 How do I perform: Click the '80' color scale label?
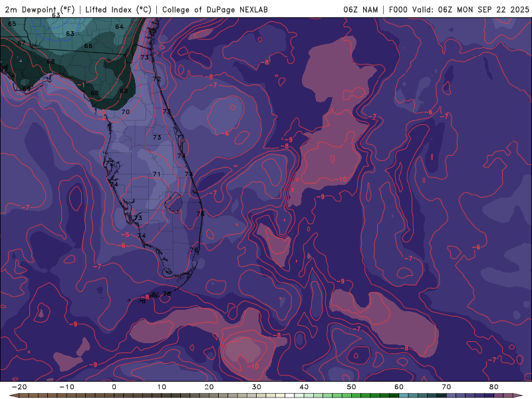pyautogui.click(x=494, y=387)
